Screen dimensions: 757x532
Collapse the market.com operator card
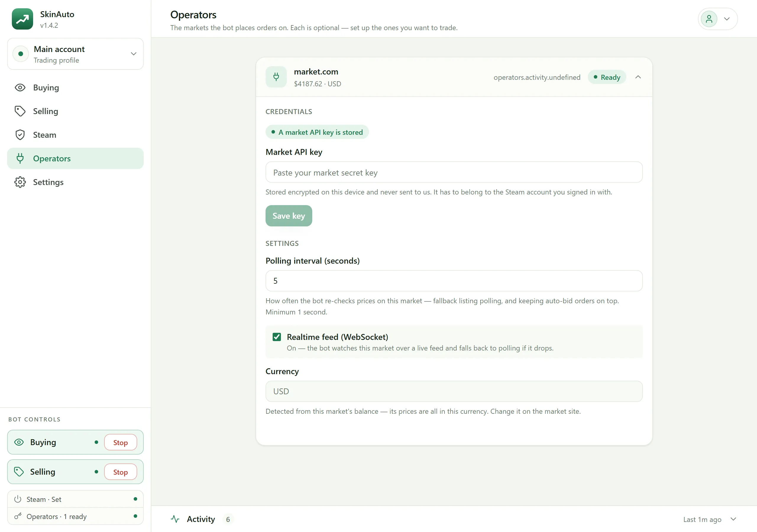coord(638,77)
